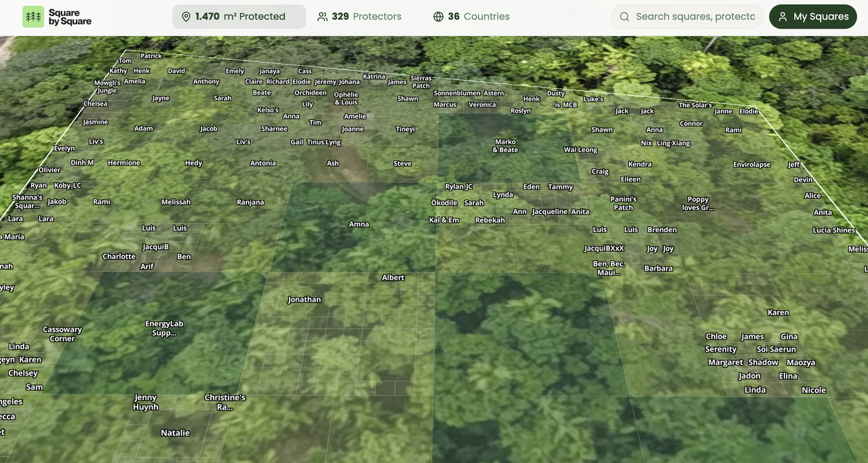
Task: Open the Envirolapse square label
Action: pyautogui.click(x=751, y=165)
